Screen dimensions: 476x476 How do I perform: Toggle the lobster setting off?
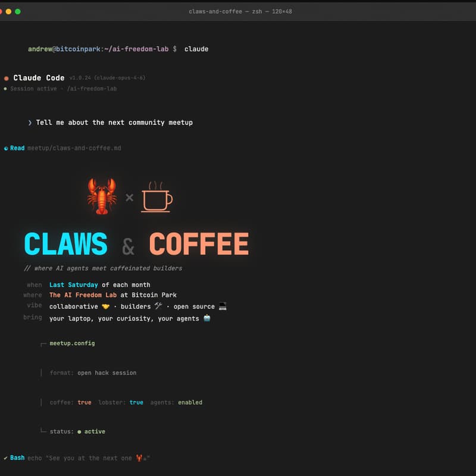coord(136,402)
